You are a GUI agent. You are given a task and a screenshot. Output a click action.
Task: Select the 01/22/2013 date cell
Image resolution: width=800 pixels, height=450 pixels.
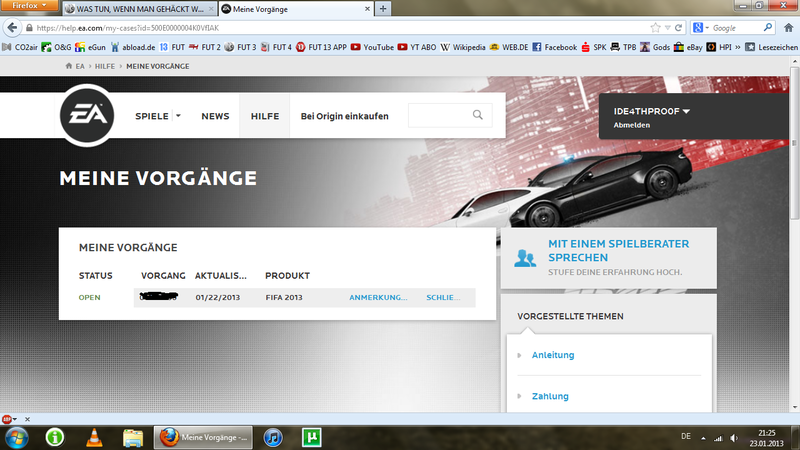[x=217, y=297]
